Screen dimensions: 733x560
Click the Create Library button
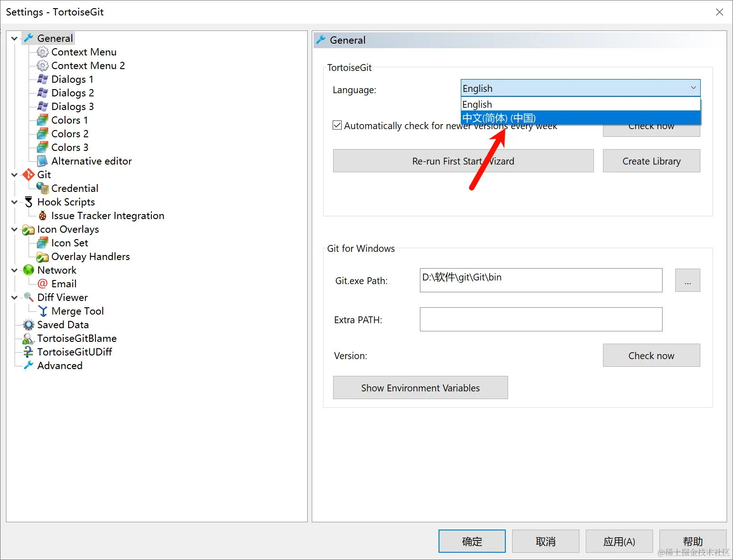[651, 161]
